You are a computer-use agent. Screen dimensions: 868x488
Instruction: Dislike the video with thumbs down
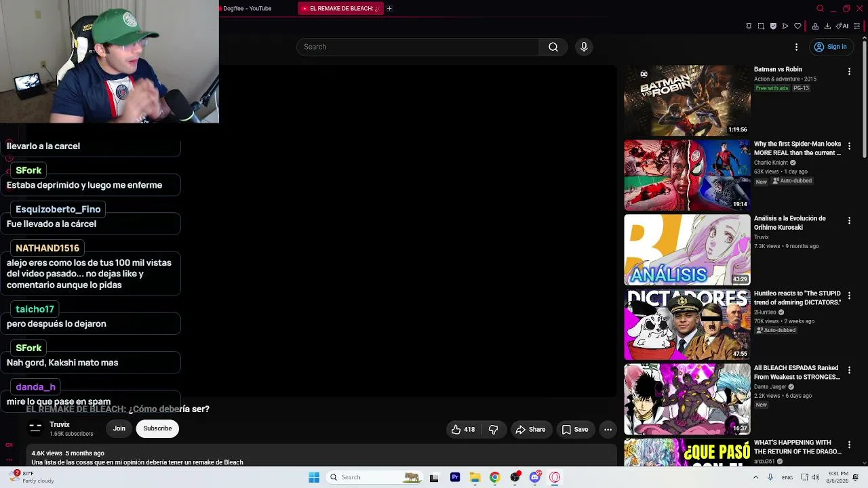pos(494,429)
